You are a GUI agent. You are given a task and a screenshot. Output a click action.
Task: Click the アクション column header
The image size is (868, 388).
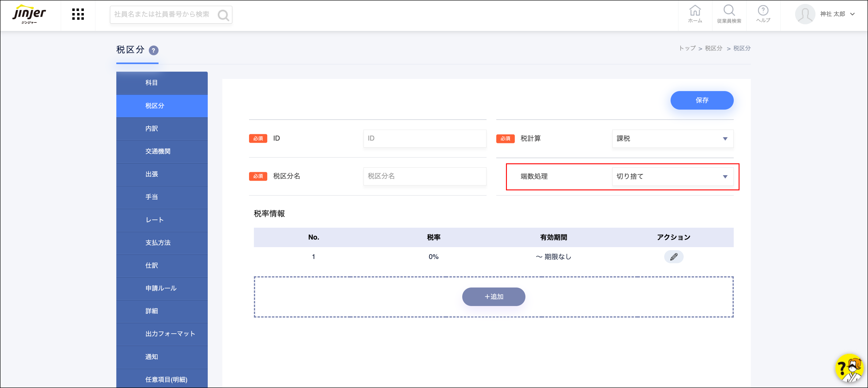click(674, 237)
